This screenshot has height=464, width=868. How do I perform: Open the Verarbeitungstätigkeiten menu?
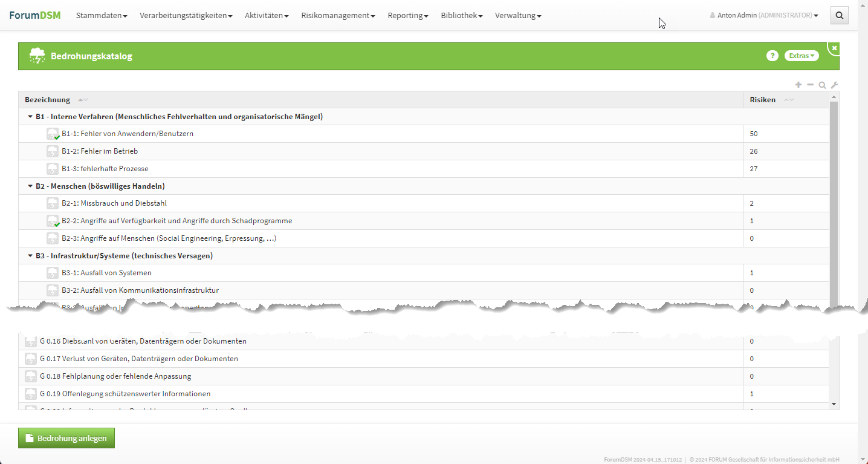pos(186,16)
